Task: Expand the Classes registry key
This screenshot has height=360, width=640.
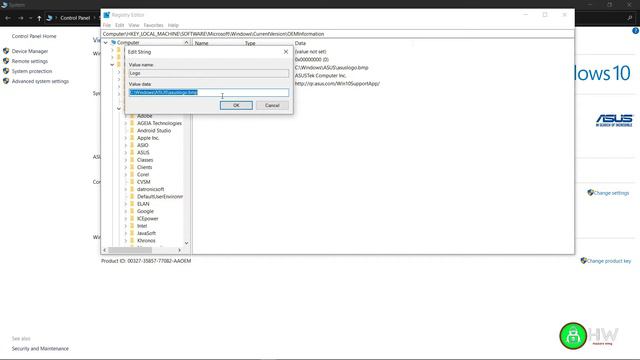Action: click(126, 160)
